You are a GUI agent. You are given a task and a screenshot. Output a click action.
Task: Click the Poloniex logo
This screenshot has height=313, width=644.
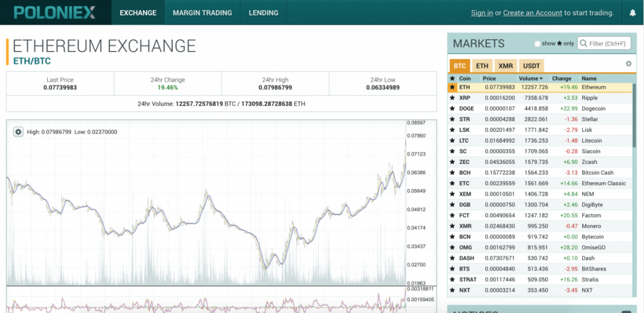tap(55, 13)
